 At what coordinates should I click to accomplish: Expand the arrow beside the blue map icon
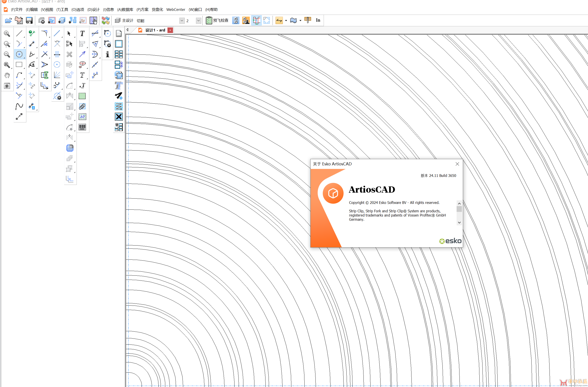point(300,21)
